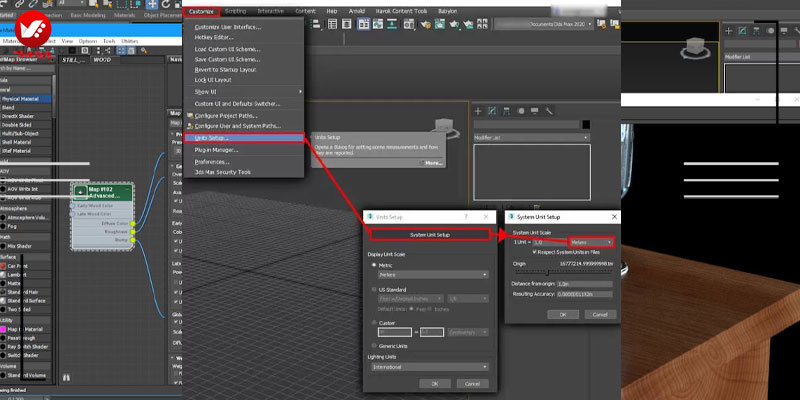Choose Feet as default units
This screenshot has width=800, height=400.
[411, 309]
